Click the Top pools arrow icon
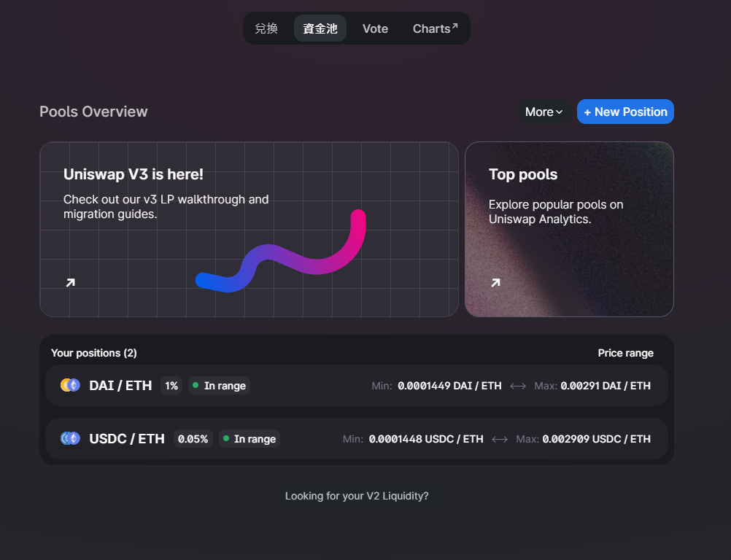 click(x=495, y=282)
